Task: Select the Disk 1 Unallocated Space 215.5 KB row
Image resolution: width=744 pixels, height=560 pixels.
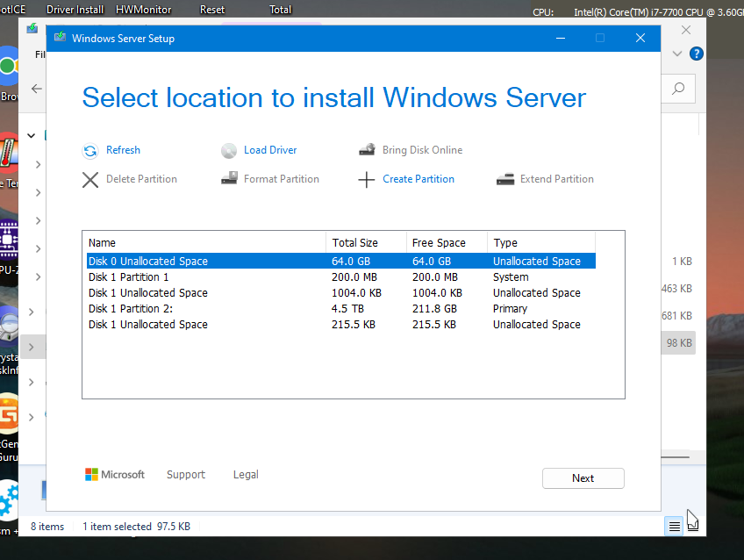Action: (341, 324)
